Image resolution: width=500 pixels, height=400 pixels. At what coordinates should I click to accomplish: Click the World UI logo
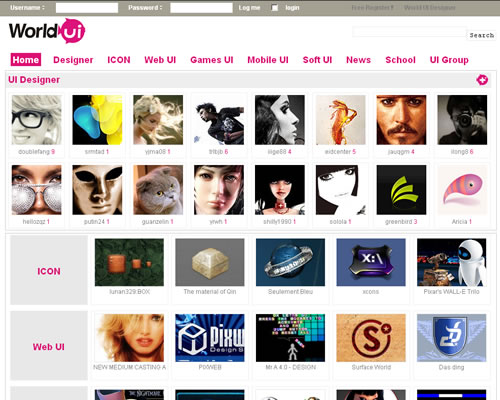47,31
